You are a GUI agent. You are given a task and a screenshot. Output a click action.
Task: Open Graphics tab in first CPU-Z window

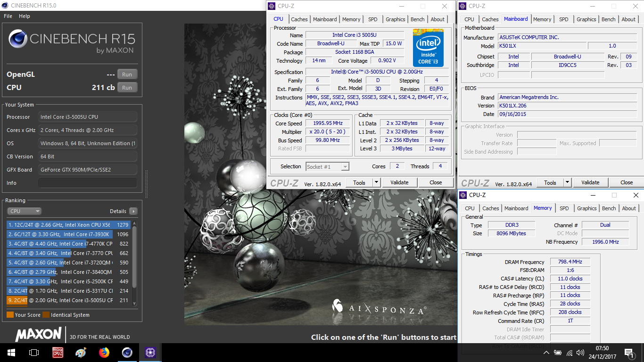tap(396, 19)
